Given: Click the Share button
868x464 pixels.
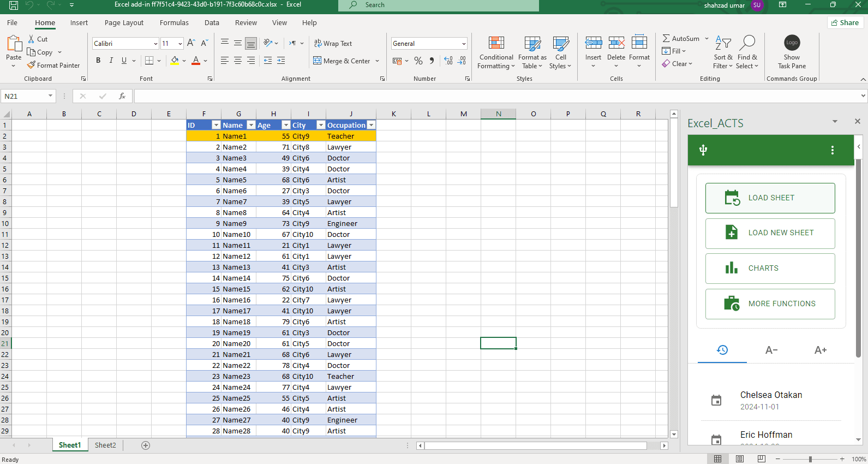Looking at the screenshot, I should click(x=845, y=22).
